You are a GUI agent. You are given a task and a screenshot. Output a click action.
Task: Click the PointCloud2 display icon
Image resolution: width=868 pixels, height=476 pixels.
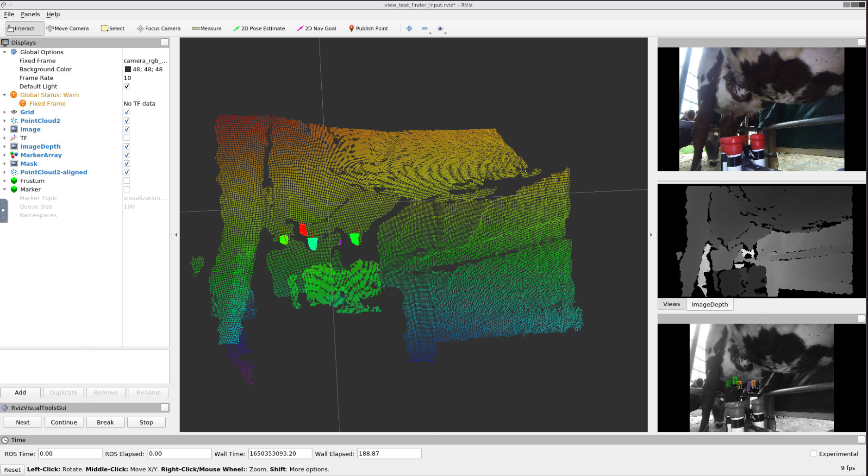tap(14, 120)
